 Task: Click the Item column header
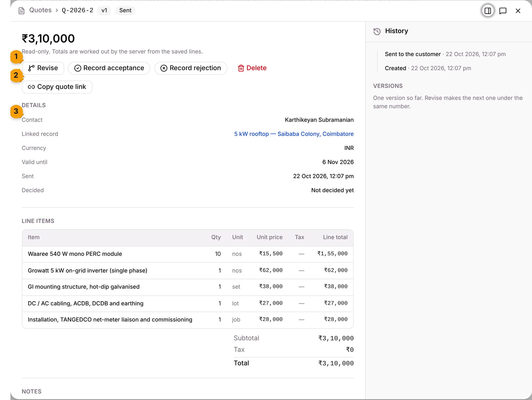[34, 237]
